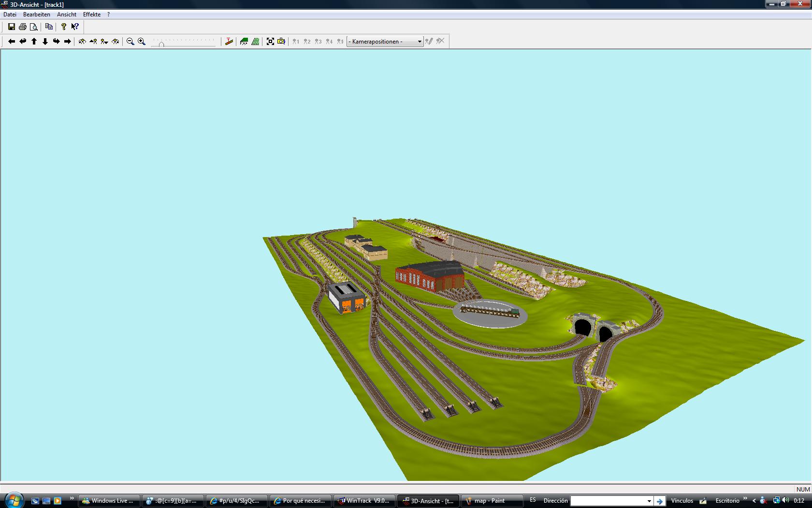Click the Copy icon
The height and width of the screenshot is (508, 812).
pyautogui.click(x=49, y=27)
